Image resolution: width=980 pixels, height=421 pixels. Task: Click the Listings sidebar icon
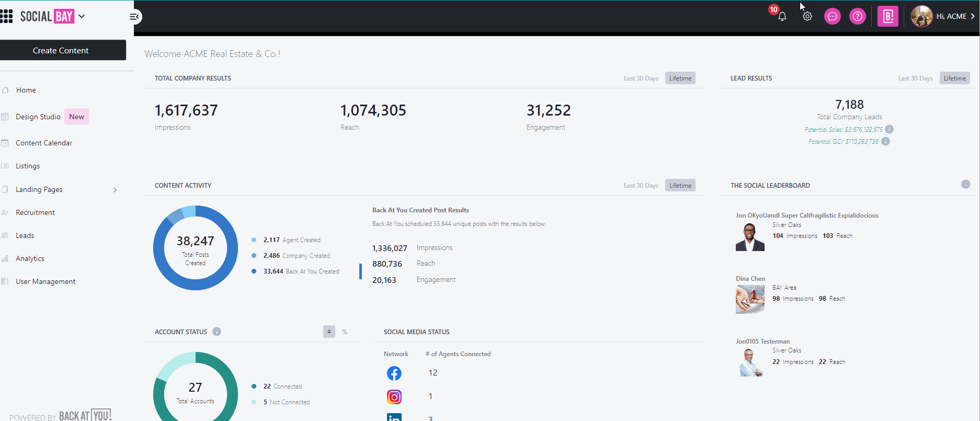(5, 166)
